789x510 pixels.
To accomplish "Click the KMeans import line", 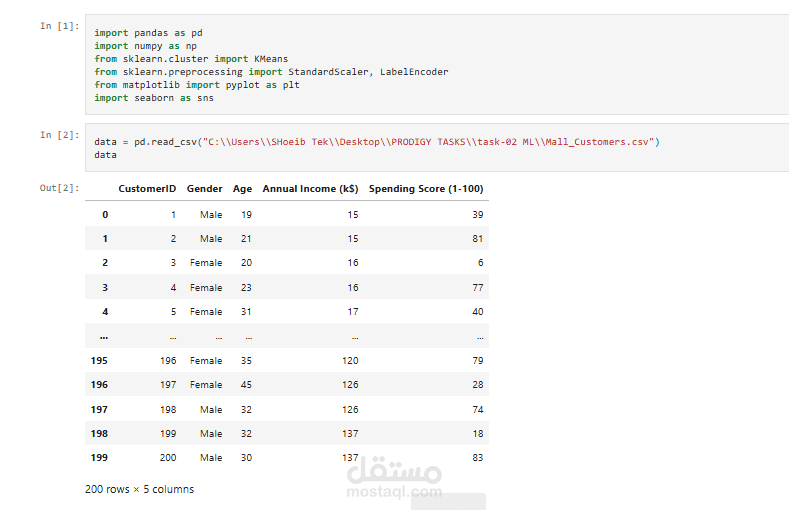I will (191, 59).
